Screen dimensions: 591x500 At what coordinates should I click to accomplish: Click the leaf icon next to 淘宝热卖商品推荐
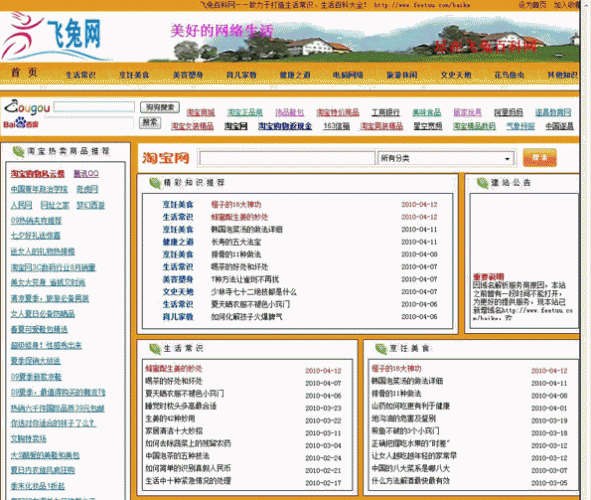(x=18, y=151)
